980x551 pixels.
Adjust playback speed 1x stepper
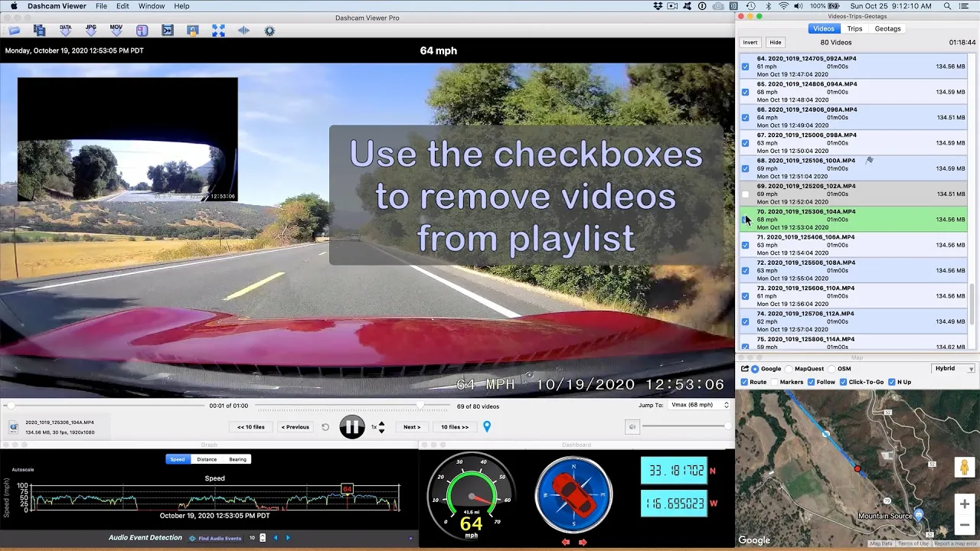pyautogui.click(x=381, y=427)
